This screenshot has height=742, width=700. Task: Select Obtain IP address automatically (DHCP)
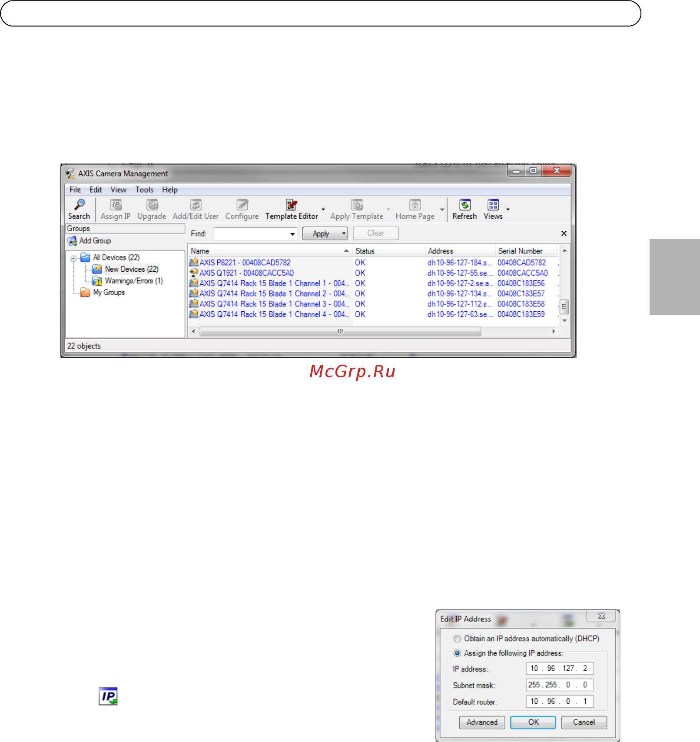point(457,639)
